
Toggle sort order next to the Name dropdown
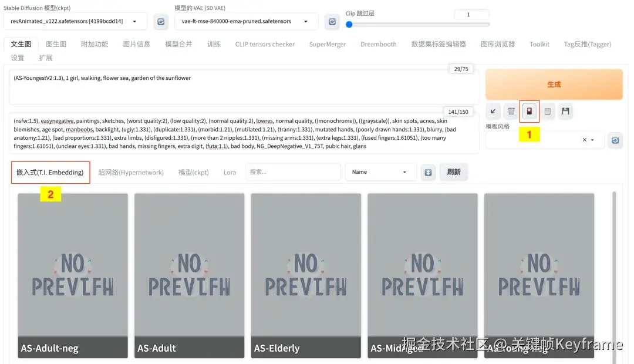(428, 172)
